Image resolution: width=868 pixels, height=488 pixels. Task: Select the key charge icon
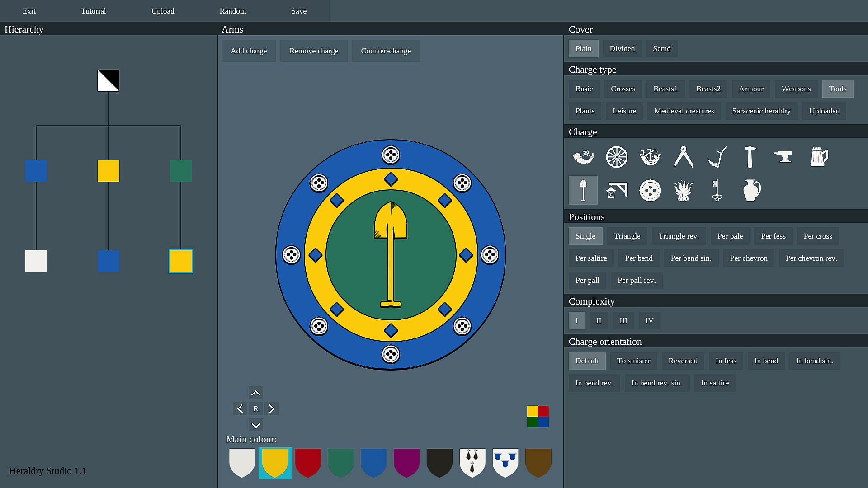[717, 190]
